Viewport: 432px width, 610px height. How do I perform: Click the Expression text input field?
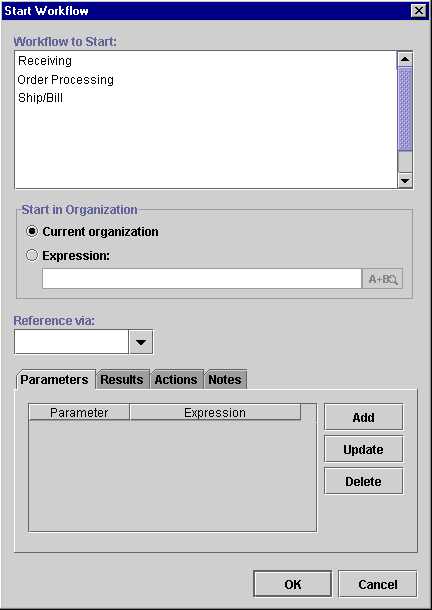coord(202,279)
